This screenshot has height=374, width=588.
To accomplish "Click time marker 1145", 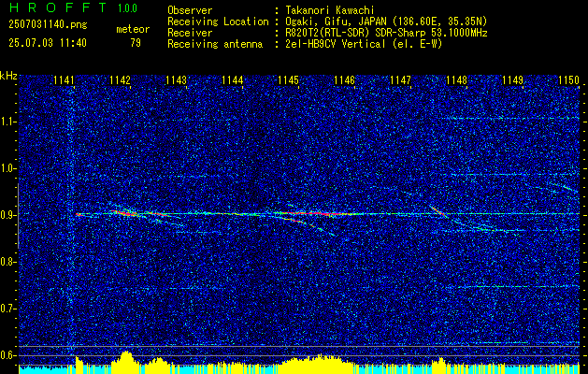I will (x=288, y=80).
